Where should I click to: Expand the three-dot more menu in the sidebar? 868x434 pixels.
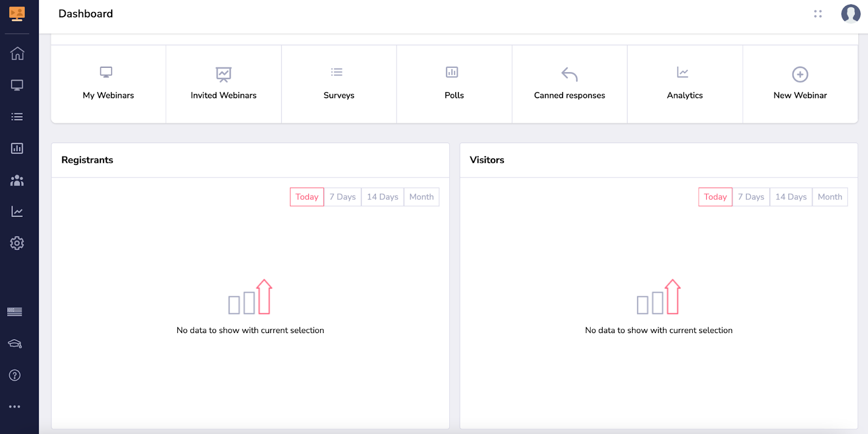15,406
